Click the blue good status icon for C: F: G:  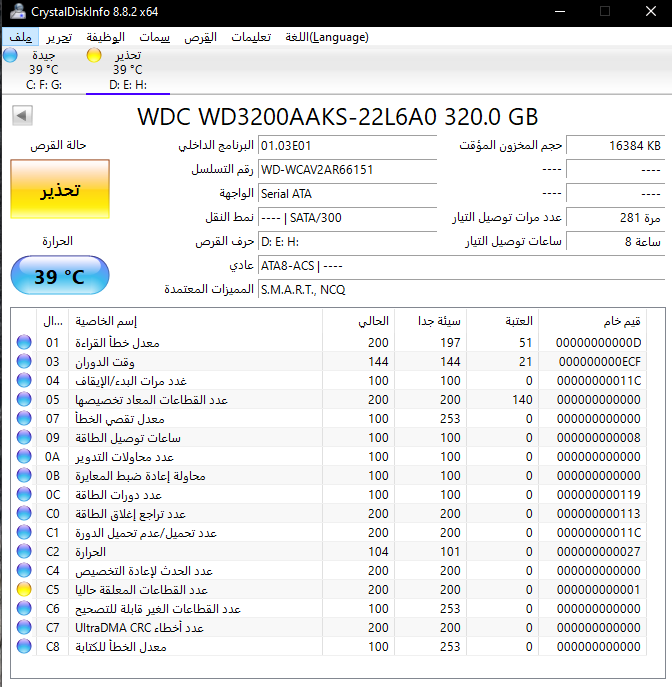tap(10, 55)
